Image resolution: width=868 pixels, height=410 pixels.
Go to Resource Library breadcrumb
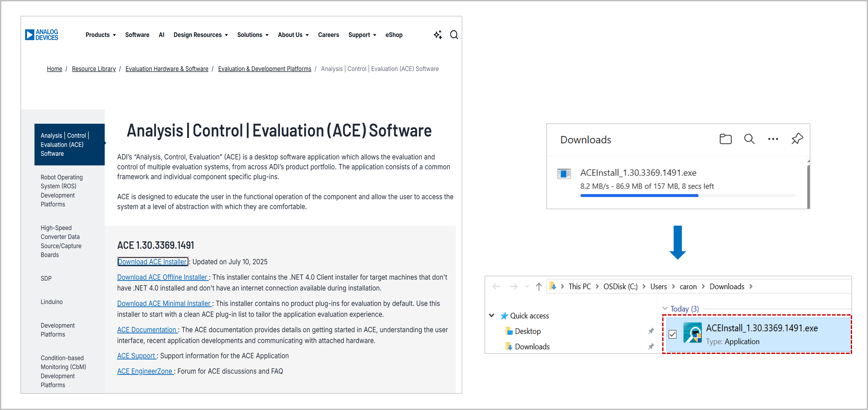[94, 69]
